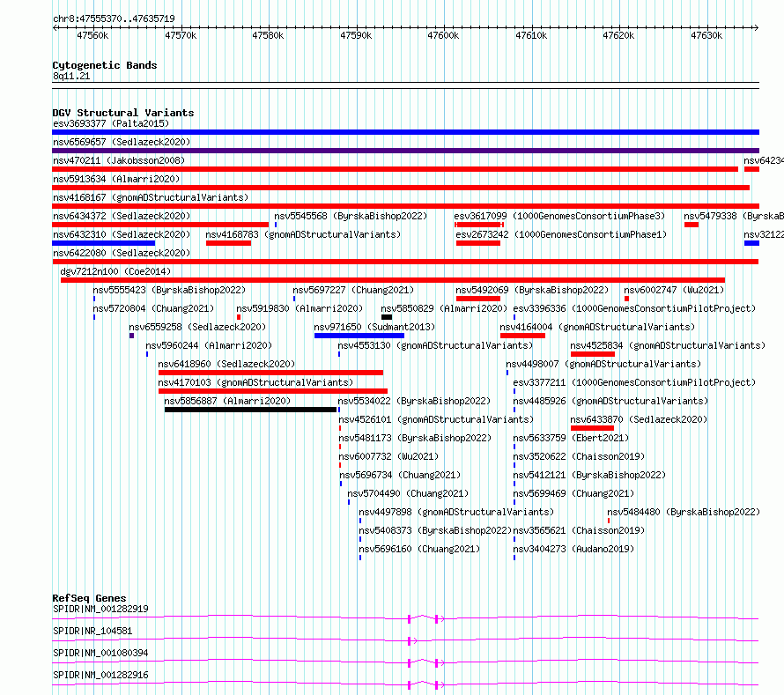Click the DGV Structural Variants track title

pyautogui.click(x=123, y=113)
